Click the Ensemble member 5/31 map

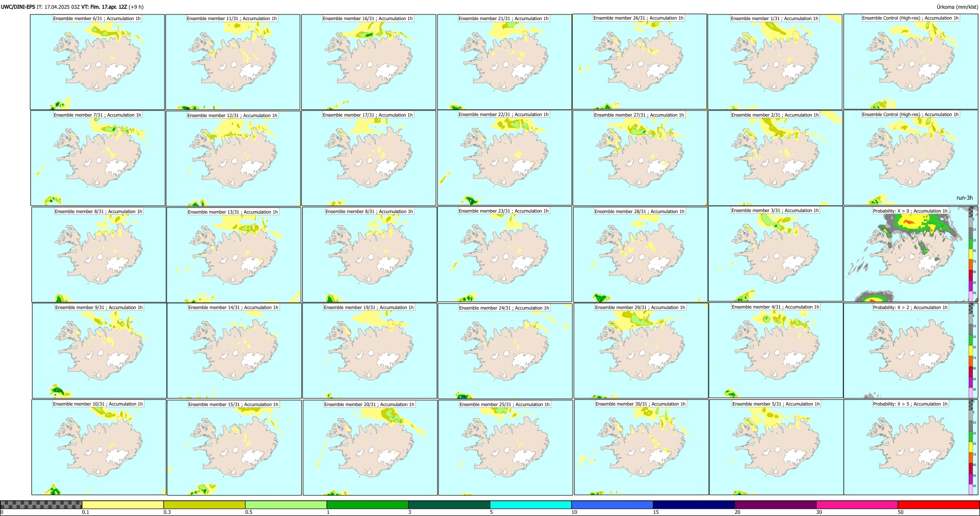pyautogui.click(x=776, y=447)
